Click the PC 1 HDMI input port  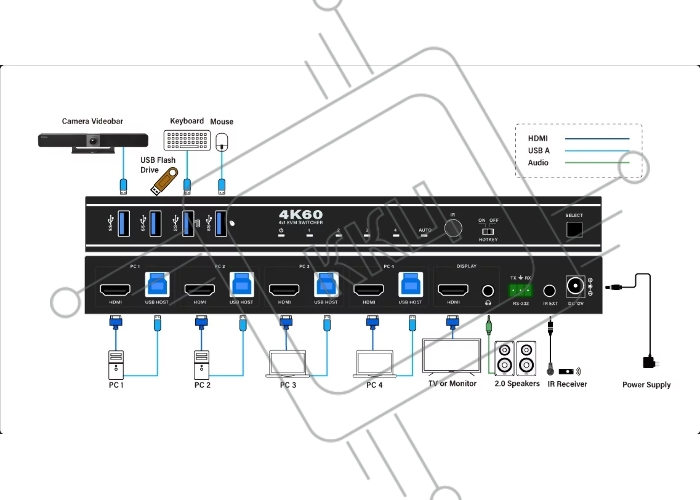[x=115, y=290]
